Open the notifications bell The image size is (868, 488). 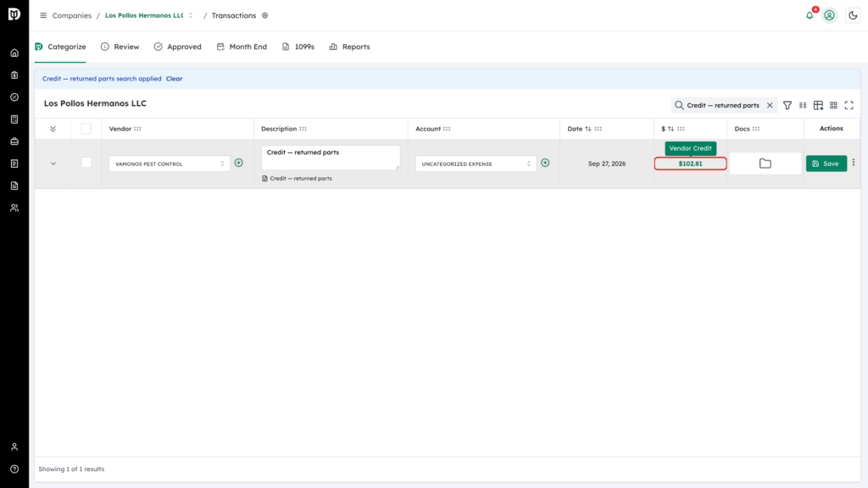point(810,15)
